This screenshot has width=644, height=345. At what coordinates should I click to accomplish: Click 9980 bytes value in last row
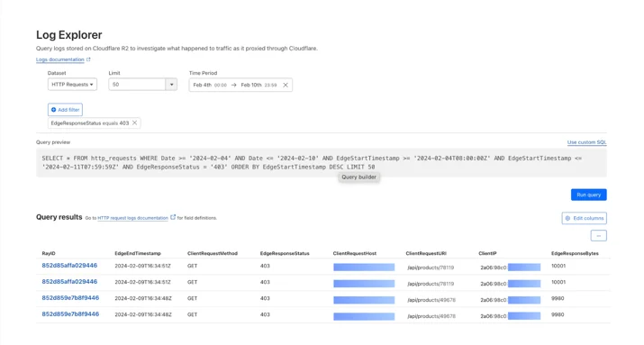point(558,314)
